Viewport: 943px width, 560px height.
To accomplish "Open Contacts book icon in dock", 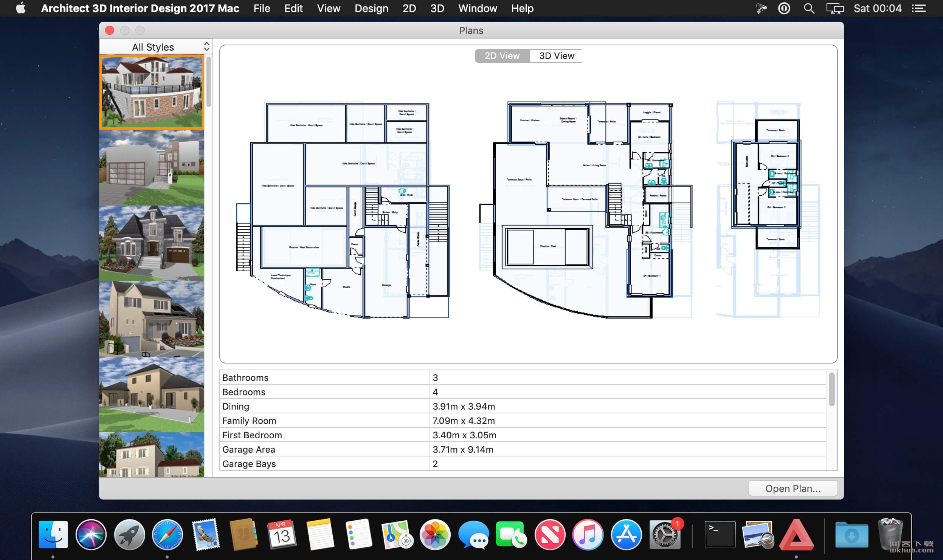I will [x=244, y=534].
